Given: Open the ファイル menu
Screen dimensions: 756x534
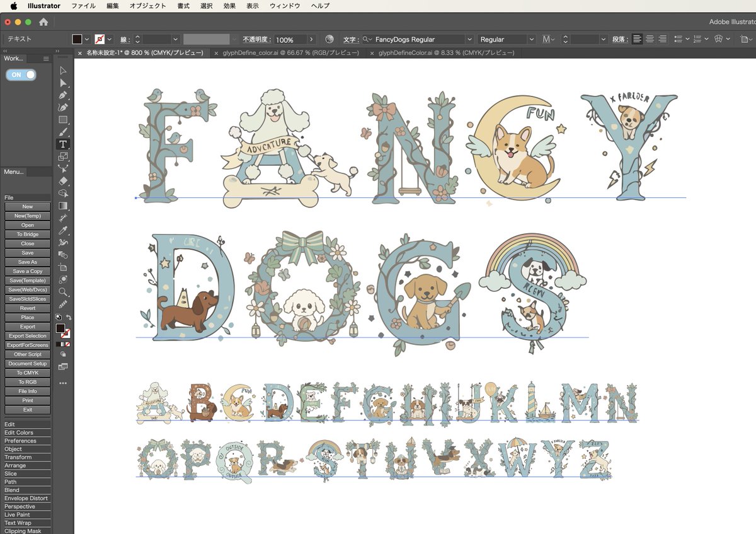Looking at the screenshot, I should [83, 6].
